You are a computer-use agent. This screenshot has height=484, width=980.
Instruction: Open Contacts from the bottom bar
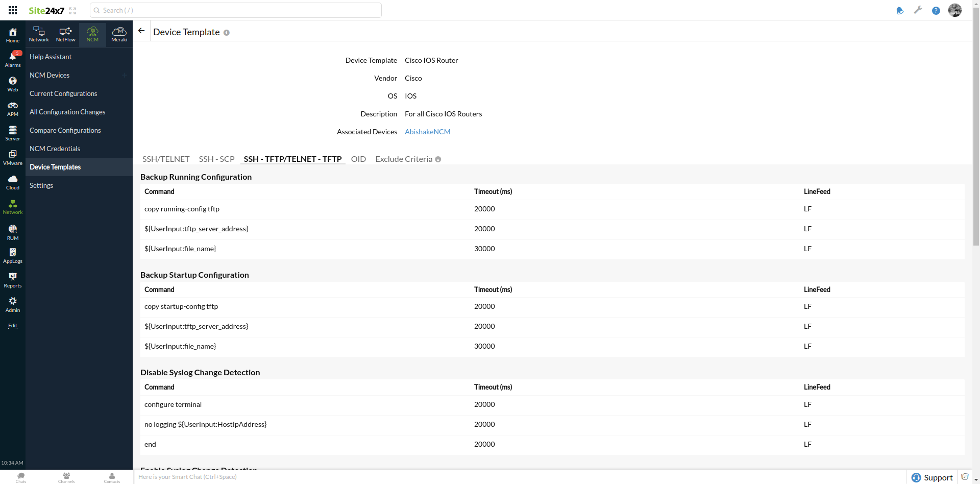(111, 477)
